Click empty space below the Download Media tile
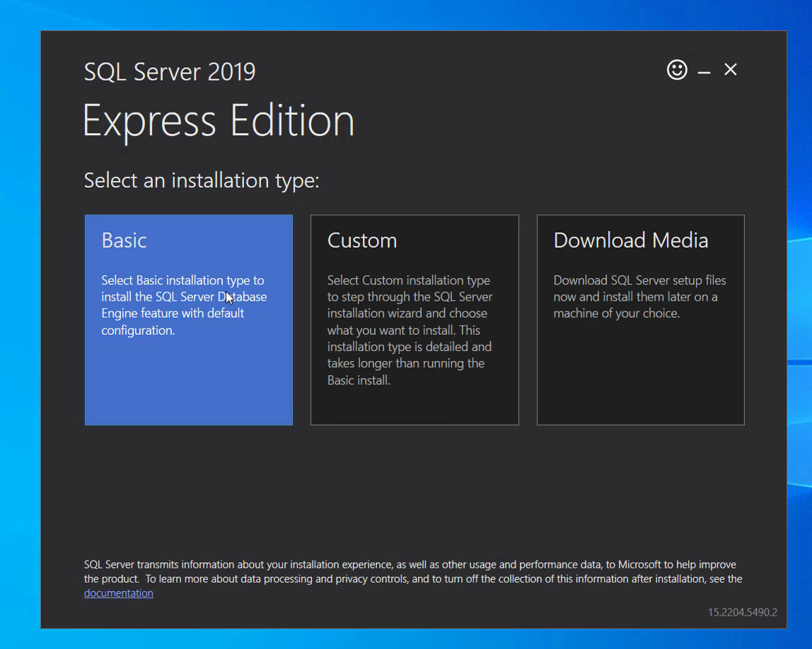Viewport: 812px width, 649px height. (640, 481)
